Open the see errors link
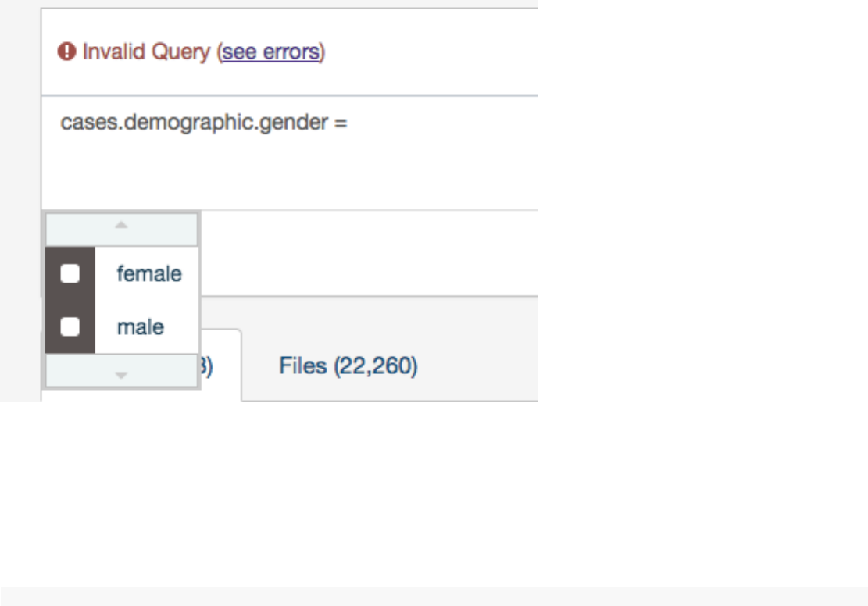The image size is (868, 606). coord(270,52)
